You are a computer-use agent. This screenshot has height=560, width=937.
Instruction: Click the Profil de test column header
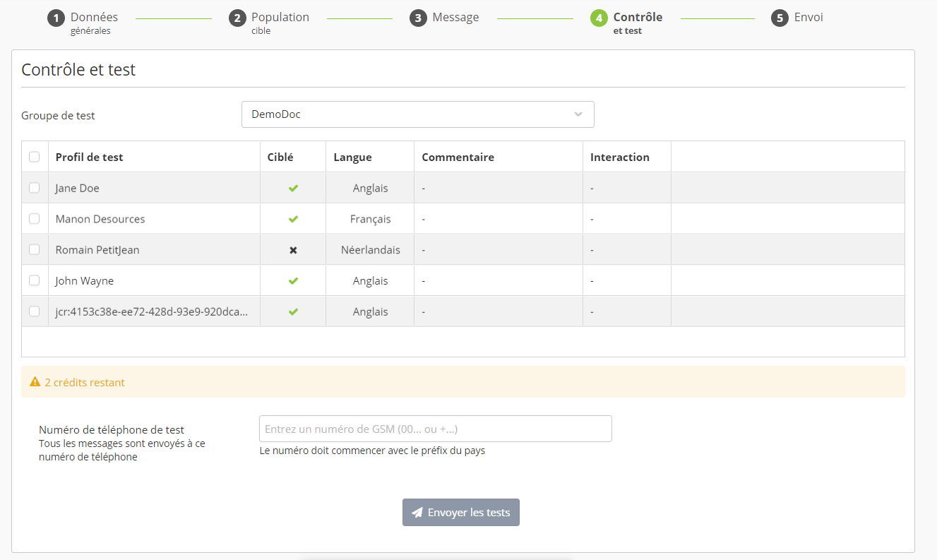click(x=89, y=157)
